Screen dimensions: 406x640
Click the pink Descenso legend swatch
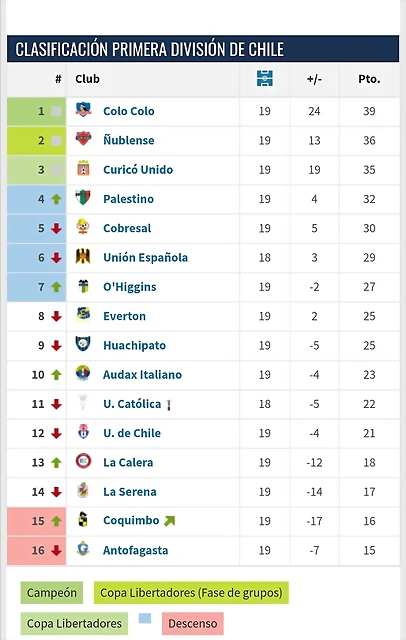coord(193,624)
